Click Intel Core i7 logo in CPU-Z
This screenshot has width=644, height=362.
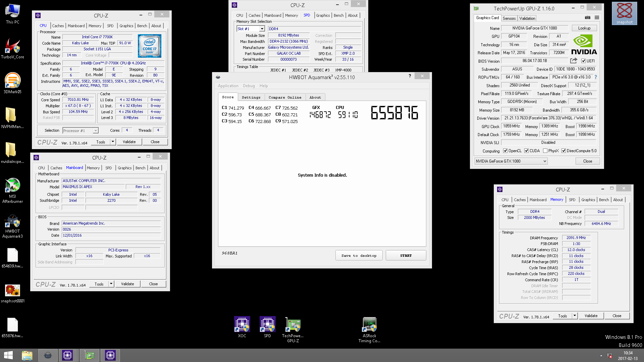point(149,46)
